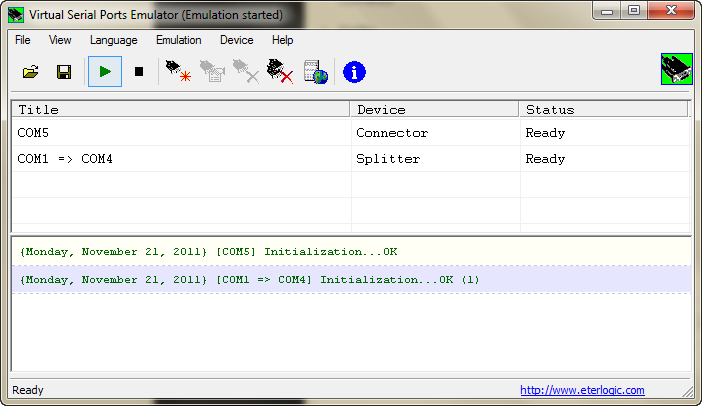Click the Title column header

click(180, 109)
